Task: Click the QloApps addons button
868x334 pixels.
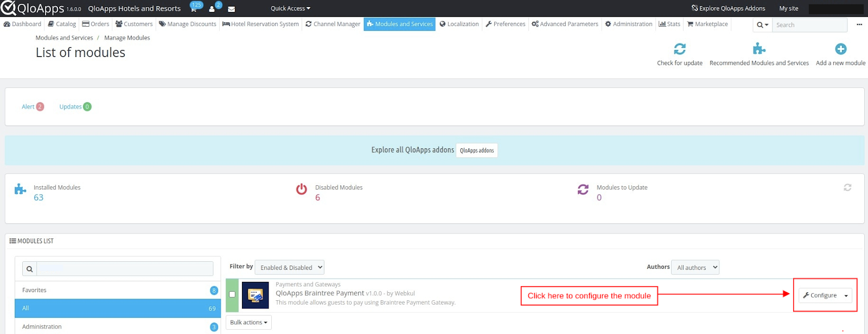Action: 477,150
